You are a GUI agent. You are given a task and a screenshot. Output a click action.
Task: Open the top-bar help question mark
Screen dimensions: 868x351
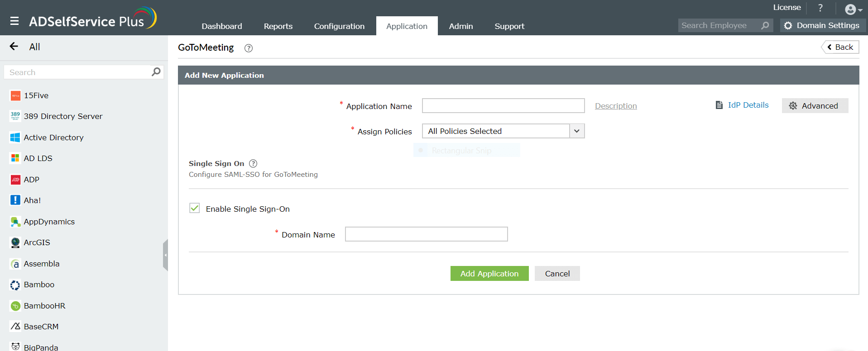coord(820,8)
